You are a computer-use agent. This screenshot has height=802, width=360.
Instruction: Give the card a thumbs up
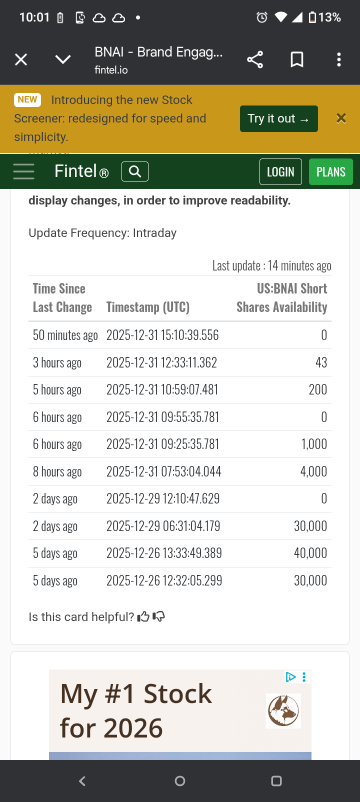tap(144, 617)
